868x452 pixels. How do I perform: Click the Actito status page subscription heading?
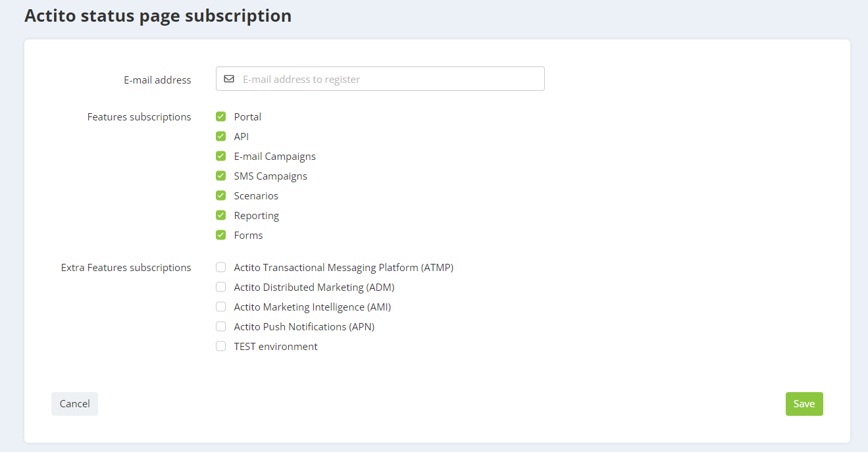pos(158,16)
